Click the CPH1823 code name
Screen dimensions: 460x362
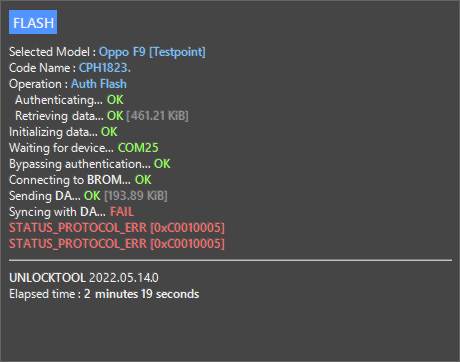tap(105, 68)
